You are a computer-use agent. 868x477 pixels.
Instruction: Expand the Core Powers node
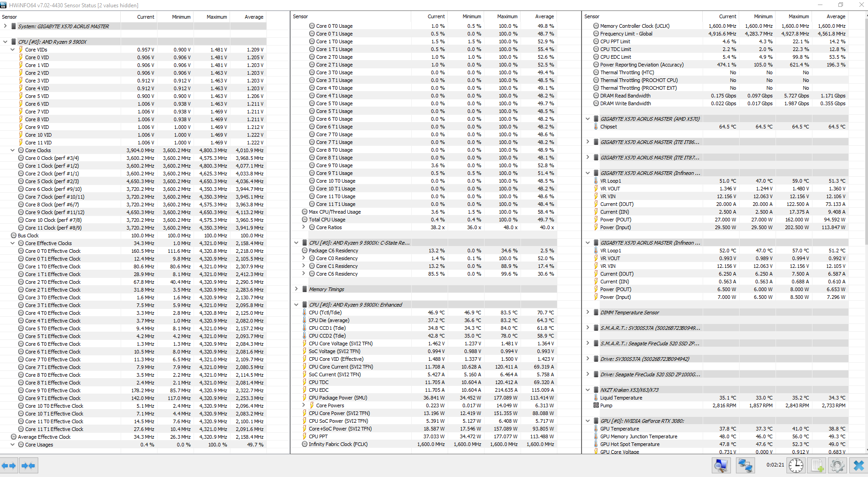coord(303,405)
